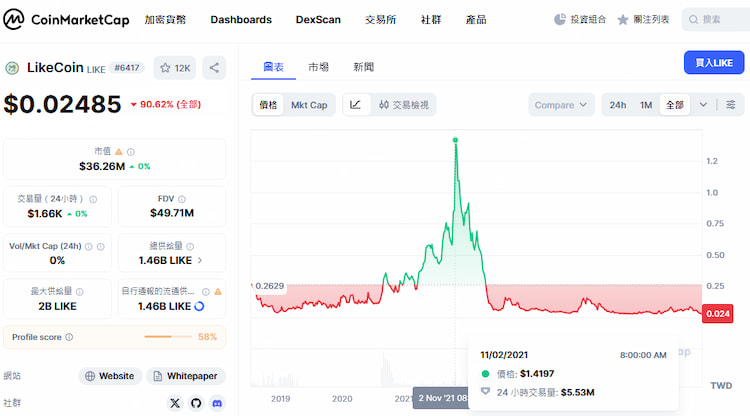Open info icon next to Profile score
750x416 pixels.
(69, 337)
